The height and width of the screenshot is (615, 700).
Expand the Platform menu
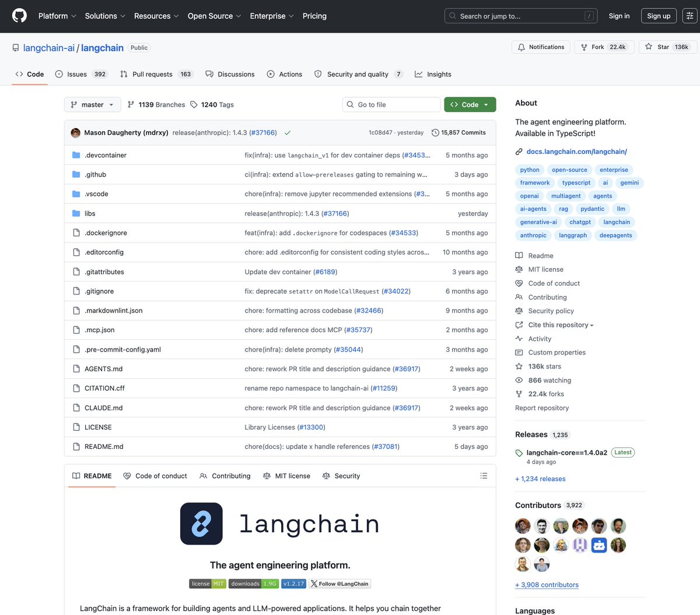[x=57, y=16]
